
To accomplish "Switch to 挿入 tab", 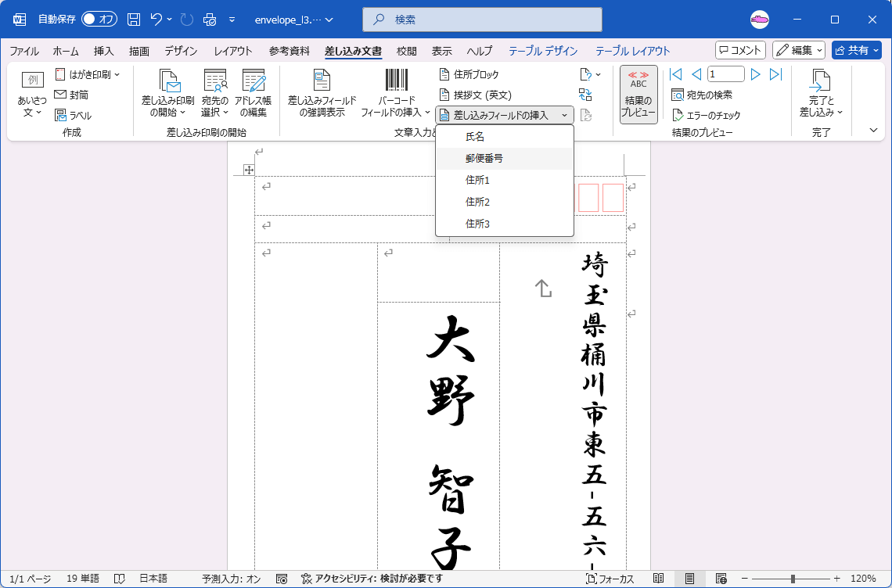I will coord(103,51).
